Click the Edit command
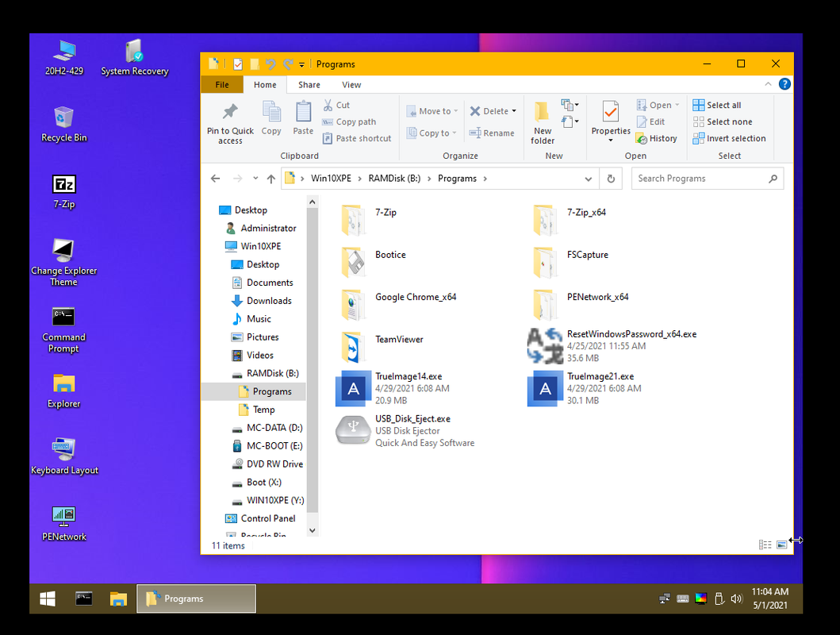The width and height of the screenshot is (840, 635). click(650, 121)
